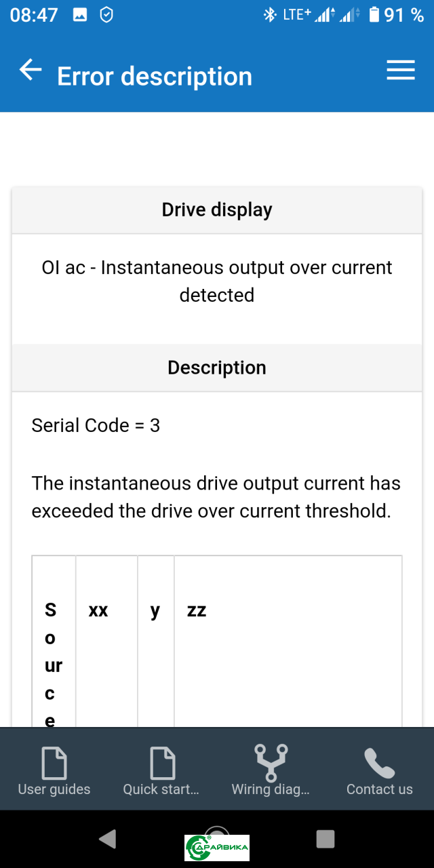
Task: Open Wiring diagrams branch icon
Action: [271, 763]
